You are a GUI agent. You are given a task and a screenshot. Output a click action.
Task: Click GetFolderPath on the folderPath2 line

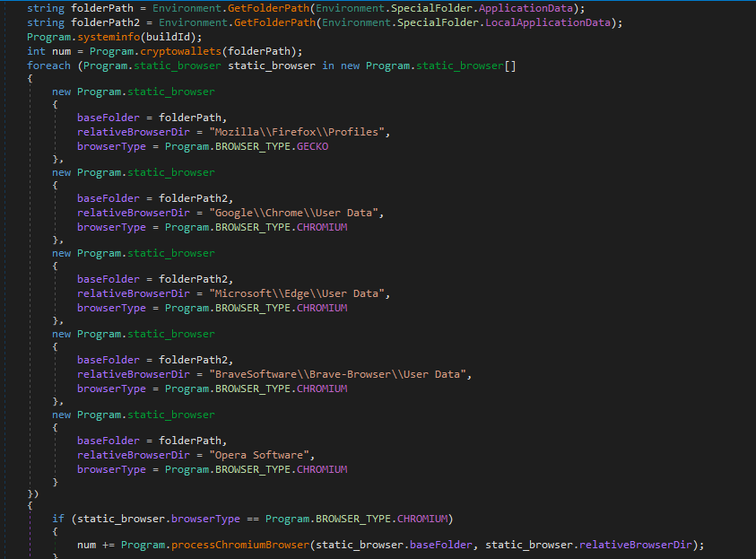(274, 22)
